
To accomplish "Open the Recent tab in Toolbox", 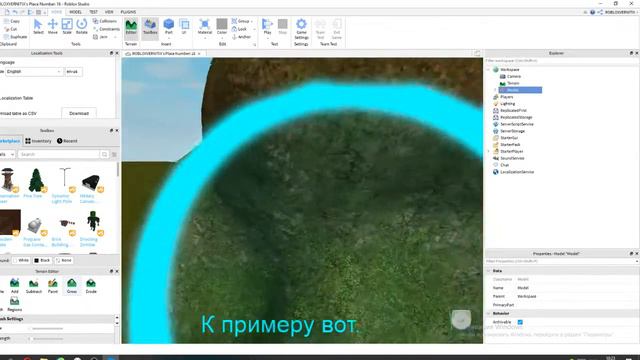I will 67,141.
